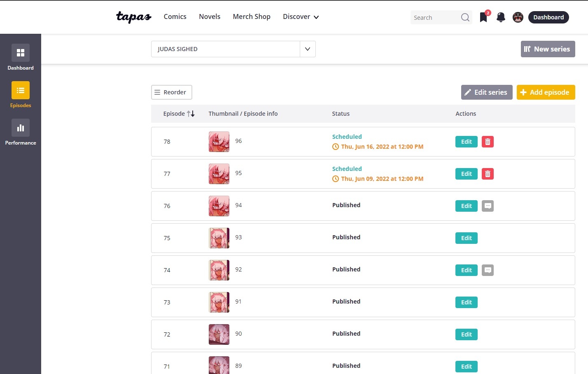Viewport: 588px width, 374px height.
Task: Click the Edit series button
Action: [486, 92]
